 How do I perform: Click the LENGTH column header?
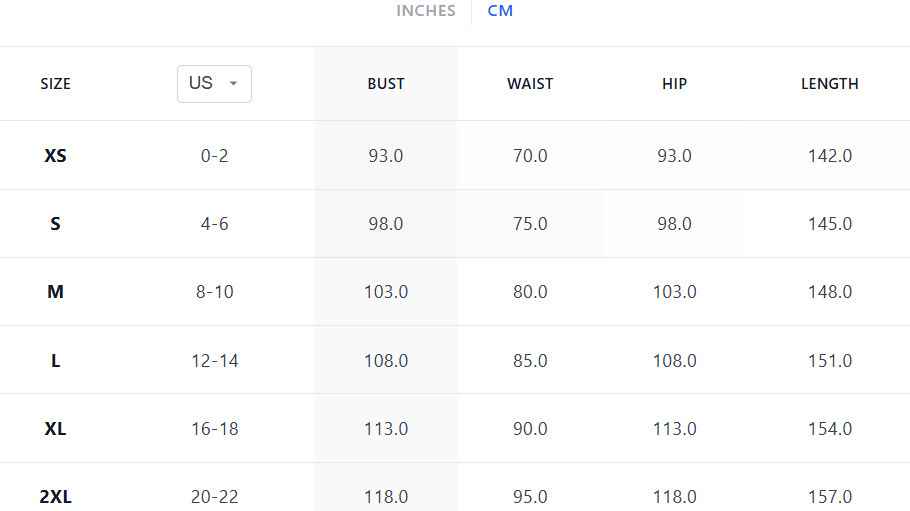[830, 84]
